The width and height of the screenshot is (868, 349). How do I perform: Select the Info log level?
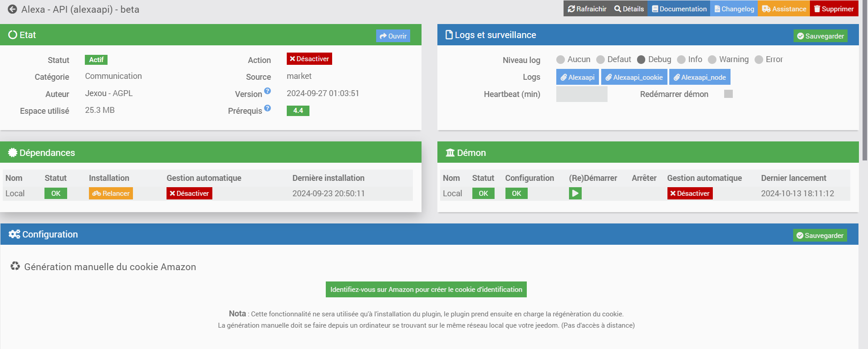[x=681, y=60]
